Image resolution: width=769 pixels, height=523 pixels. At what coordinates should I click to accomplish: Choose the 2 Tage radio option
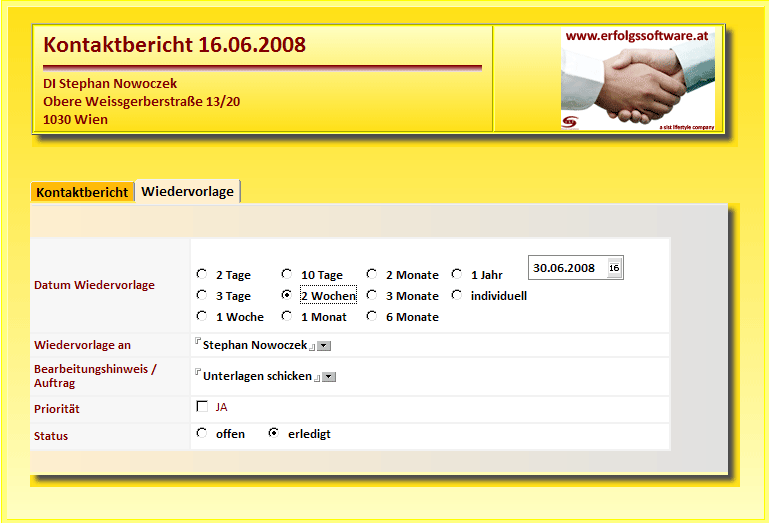202,274
